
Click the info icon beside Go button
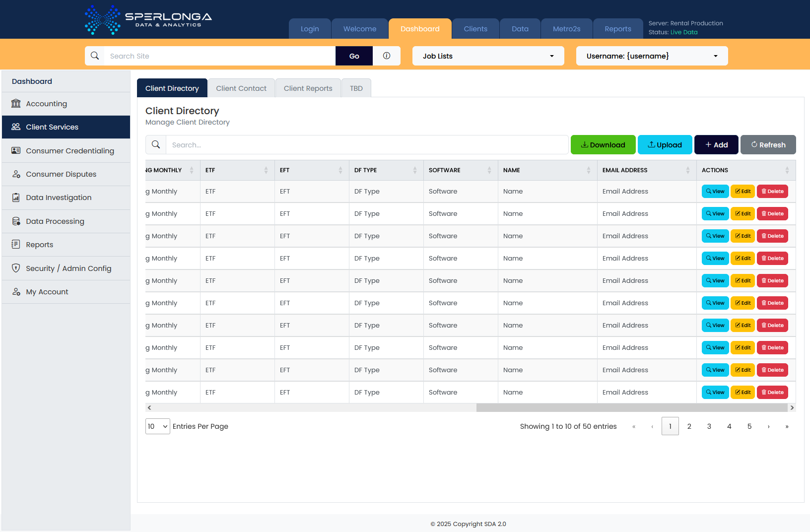[387, 56]
